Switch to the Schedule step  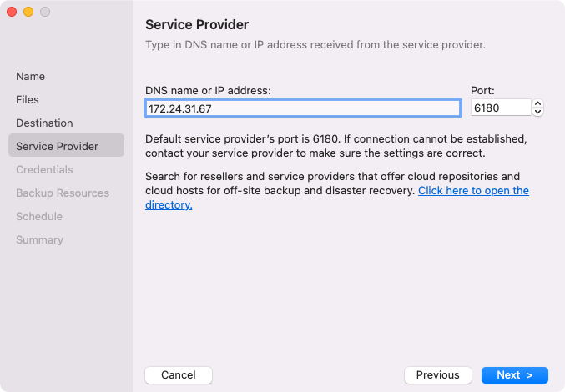39,216
